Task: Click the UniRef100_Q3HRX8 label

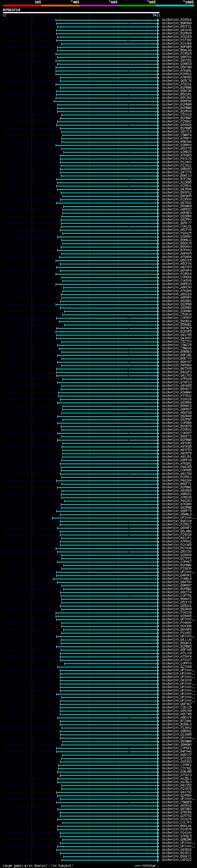Action: 177,64
